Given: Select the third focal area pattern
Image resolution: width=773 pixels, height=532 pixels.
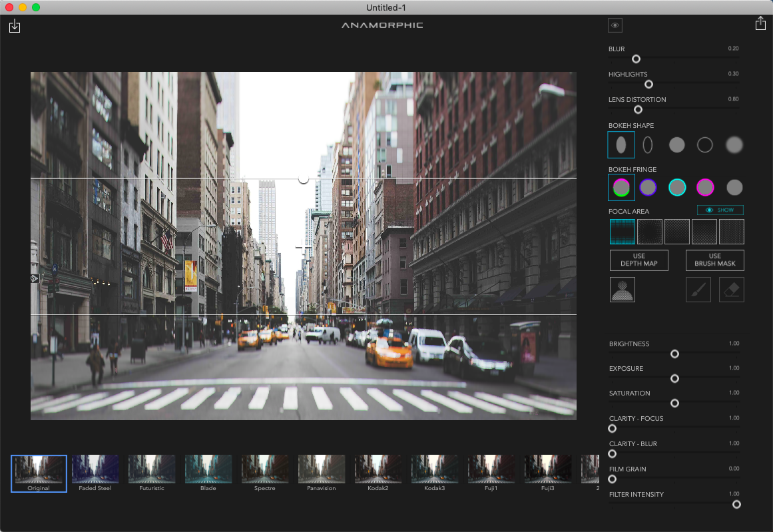Looking at the screenshot, I should (677, 232).
